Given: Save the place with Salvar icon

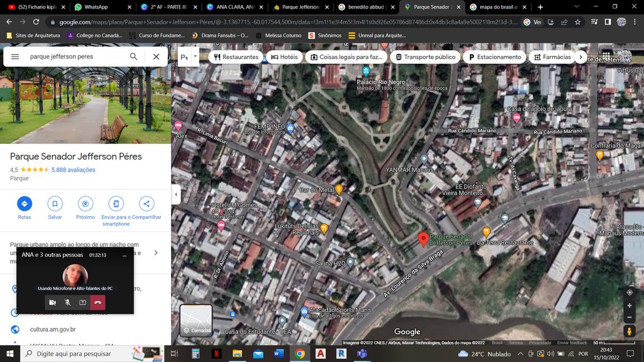Looking at the screenshot, I should tap(55, 203).
